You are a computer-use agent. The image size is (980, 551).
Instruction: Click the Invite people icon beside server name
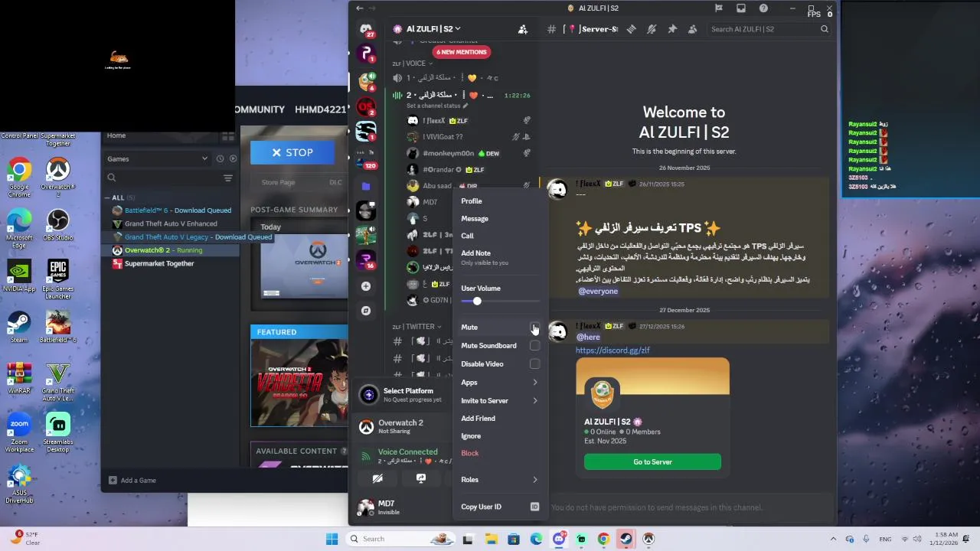pos(523,29)
